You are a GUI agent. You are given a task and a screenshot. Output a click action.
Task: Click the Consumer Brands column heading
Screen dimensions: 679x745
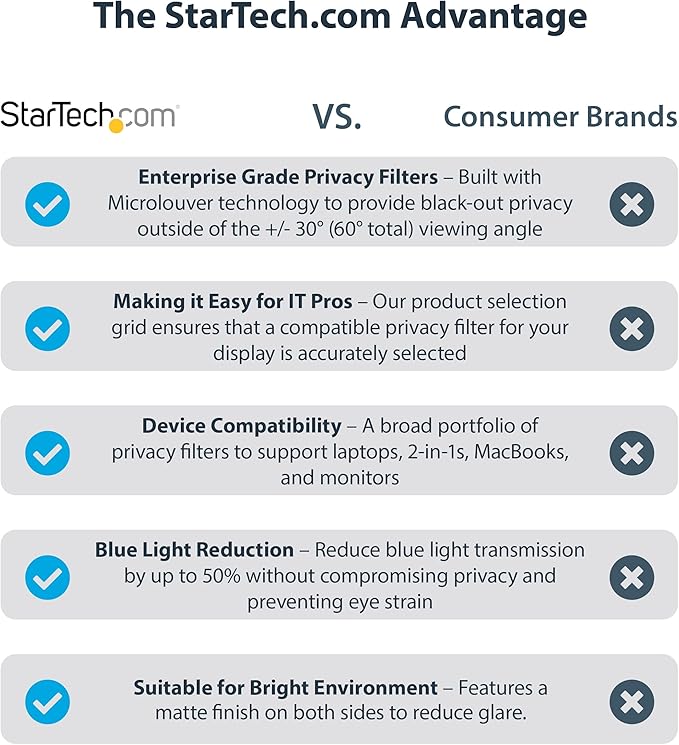tap(560, 116)
